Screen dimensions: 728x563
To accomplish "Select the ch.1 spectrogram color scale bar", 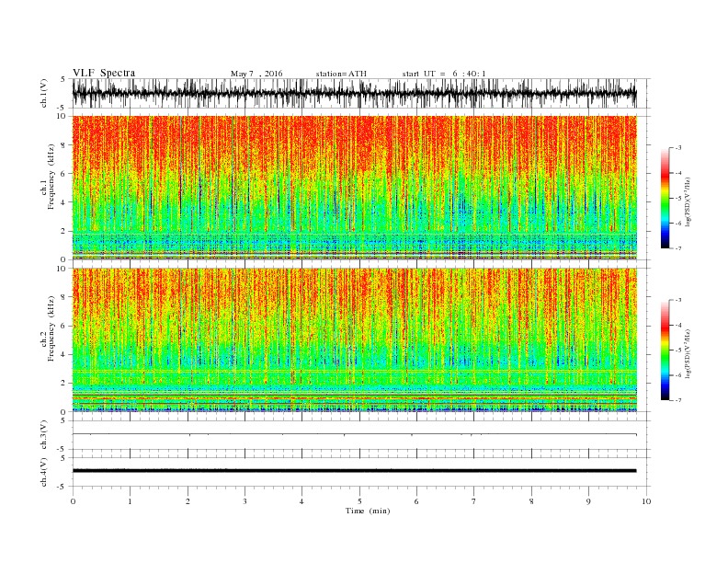I will click(x=665, y=198).
